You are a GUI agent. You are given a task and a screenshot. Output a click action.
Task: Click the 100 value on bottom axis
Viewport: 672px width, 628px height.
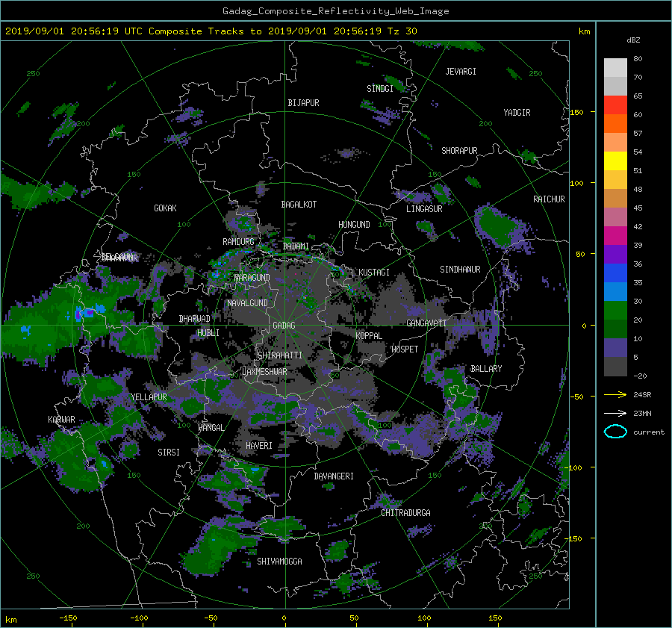424,618
